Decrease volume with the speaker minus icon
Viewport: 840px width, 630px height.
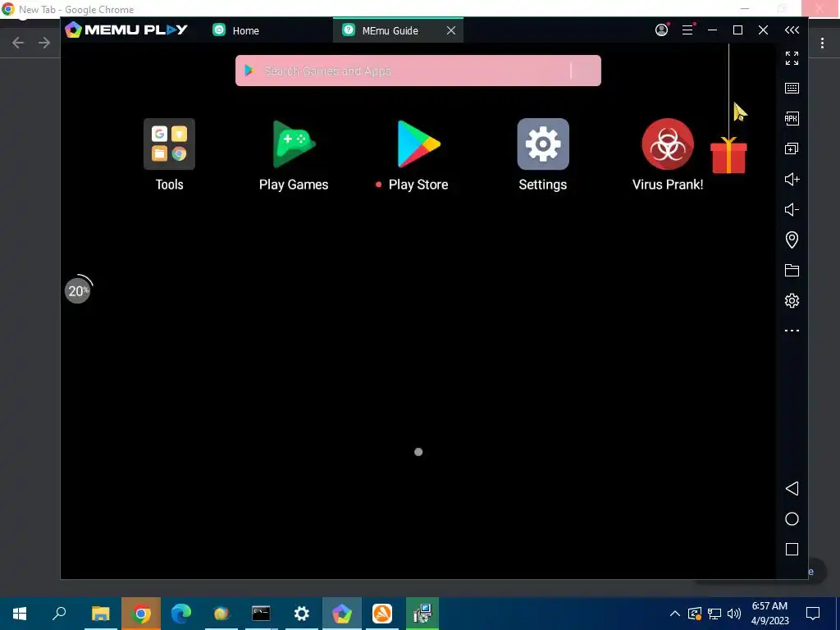pyautogui.click(x=792, y=209)
